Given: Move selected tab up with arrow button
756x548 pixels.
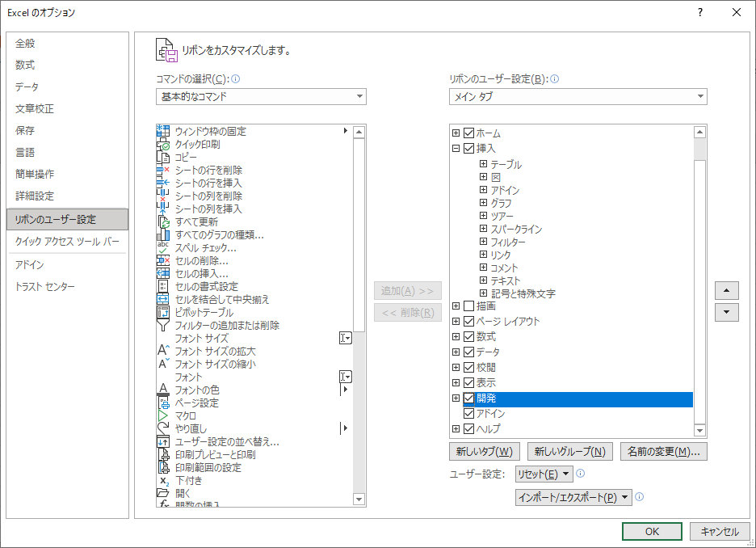Looking at the screenshot, I should point(727,290).
